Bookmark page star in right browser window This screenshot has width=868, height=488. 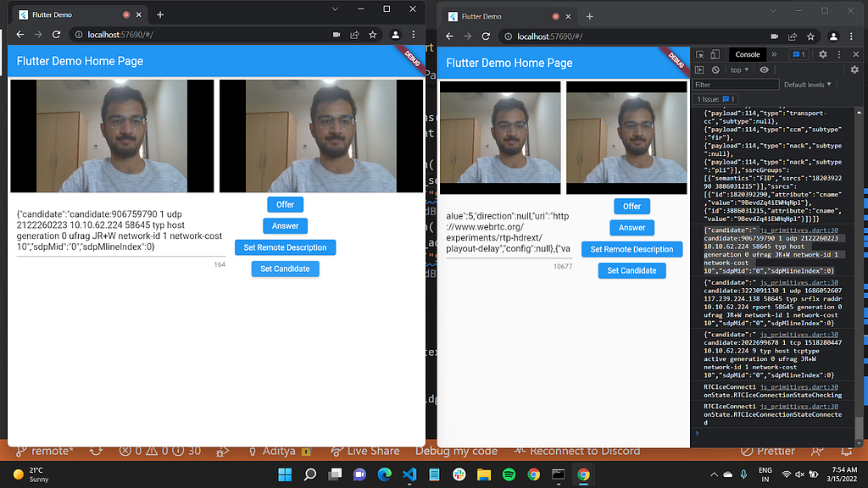(x=811, y=36)
